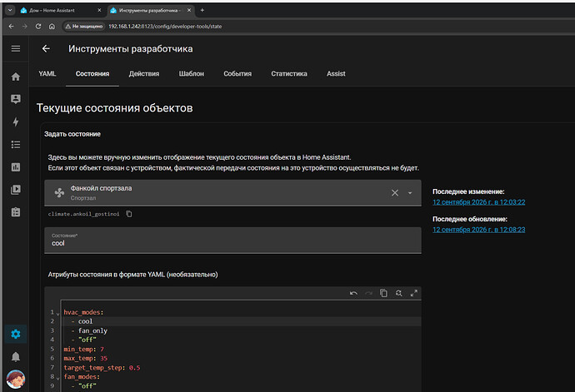The height and width of the screenshot is (392, 575).
Task: Expand YAML editor to fullscreen
Action: 413,294
